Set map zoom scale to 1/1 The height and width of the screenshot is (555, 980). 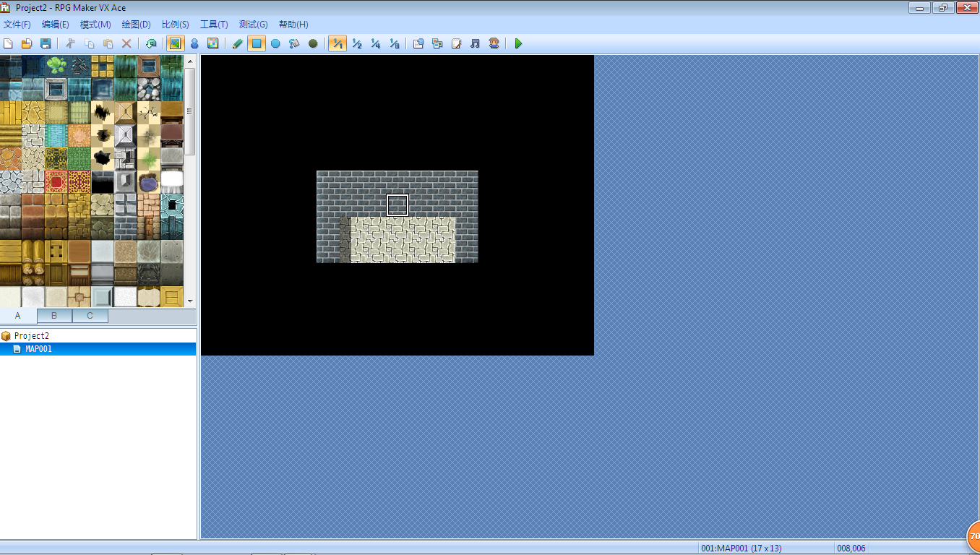338,43
